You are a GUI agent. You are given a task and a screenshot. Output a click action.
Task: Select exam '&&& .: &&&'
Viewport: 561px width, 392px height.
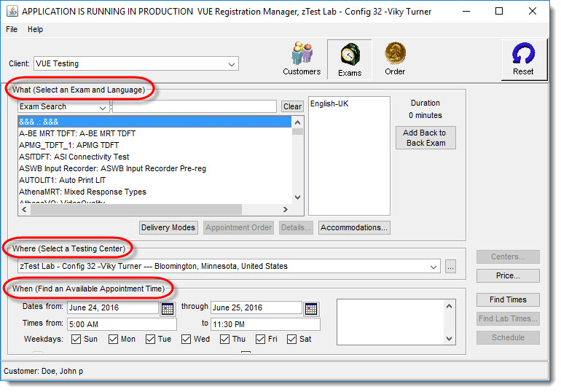154,122
